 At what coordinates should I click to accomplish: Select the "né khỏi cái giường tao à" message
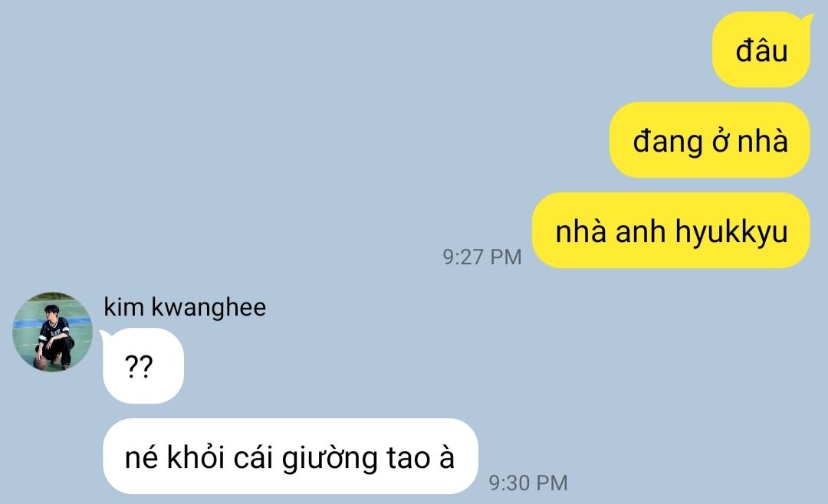[x=291, y=457]
